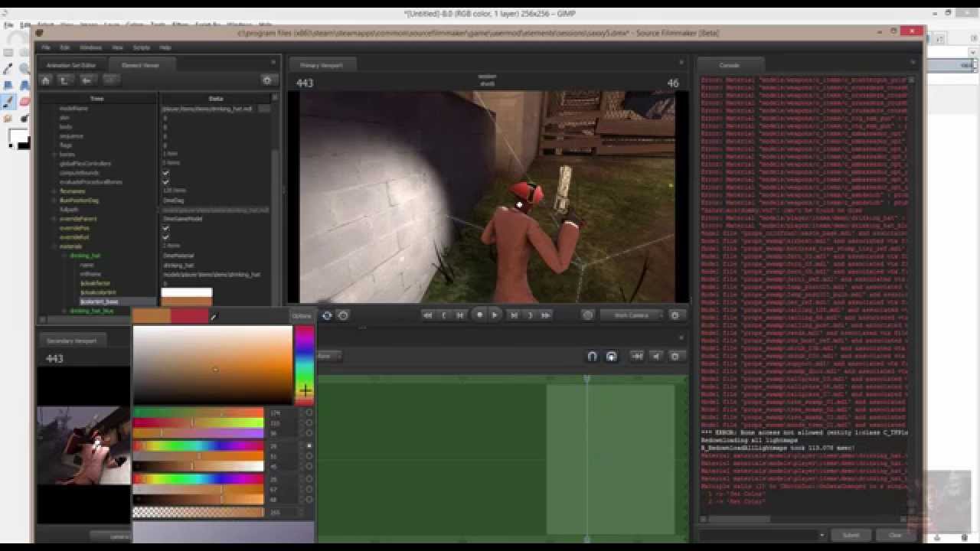
Task: Collapse the materials tree node
Action: [x=54, y=246]
